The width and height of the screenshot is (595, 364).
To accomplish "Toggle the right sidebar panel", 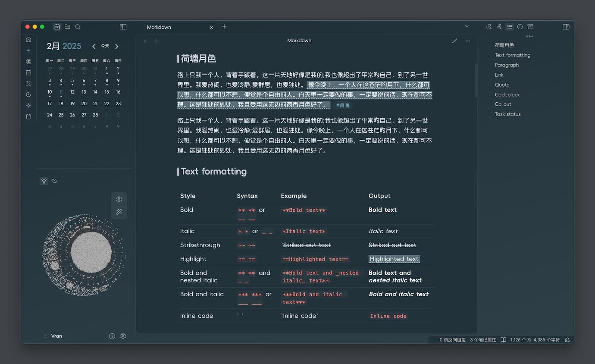I will (566, 27).
